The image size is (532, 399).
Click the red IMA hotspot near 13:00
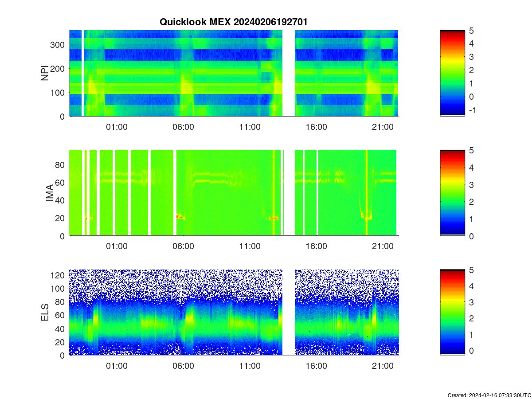(273, 218)
